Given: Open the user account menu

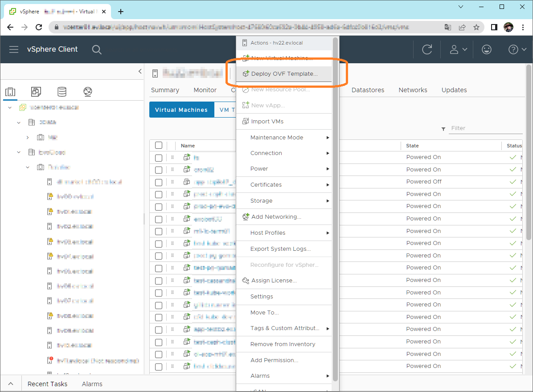Looking at the screenshot, I should [458, 49].
